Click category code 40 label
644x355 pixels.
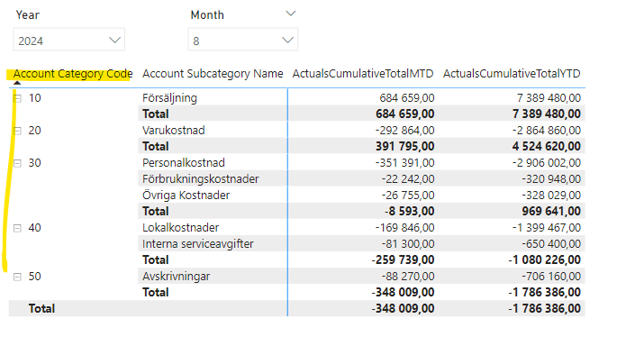35,228
